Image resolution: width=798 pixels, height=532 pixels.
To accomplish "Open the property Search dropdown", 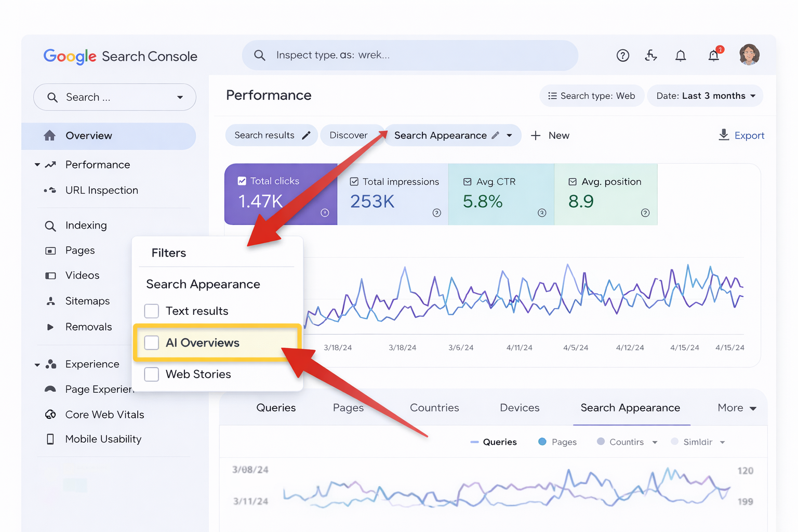I will [x=115, y=97].
